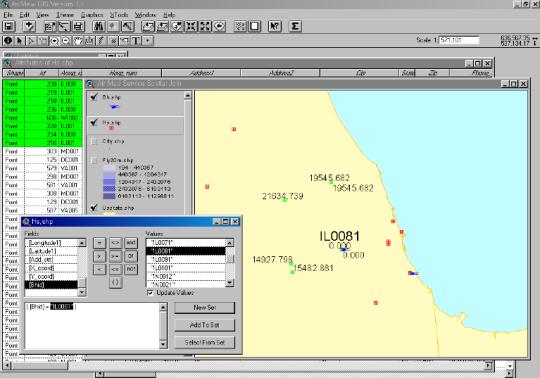The width and height of the screenshot is (540, 378).
Task: Click the New Set button
Action: (x=205, y=308)
